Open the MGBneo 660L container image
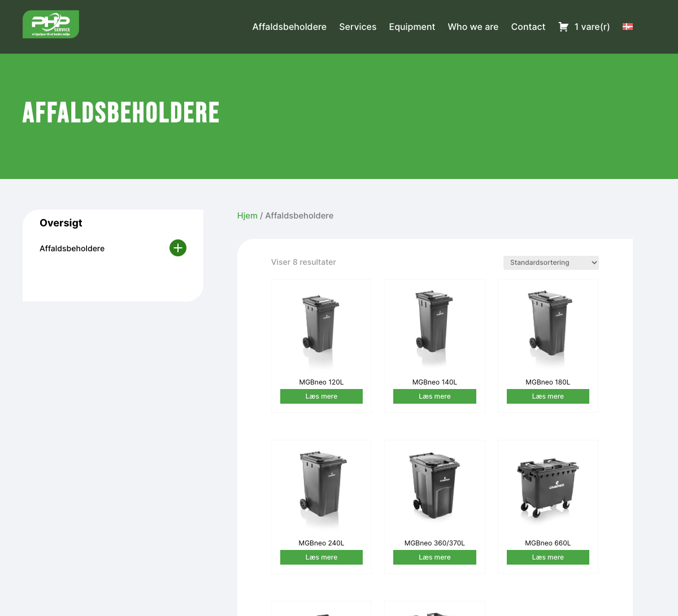 tap(548, 491)
